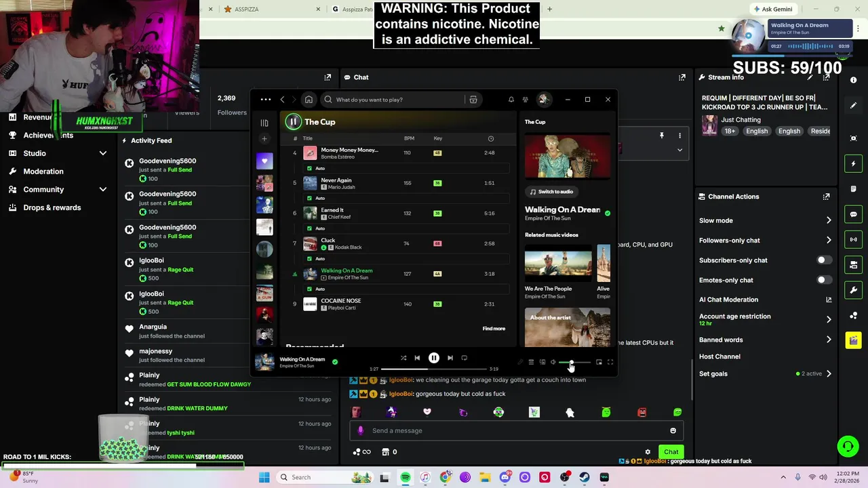868x488 pixels.
Task: Toggle Auto checkbox under Never Again
Action: click(x=309, y=198)
